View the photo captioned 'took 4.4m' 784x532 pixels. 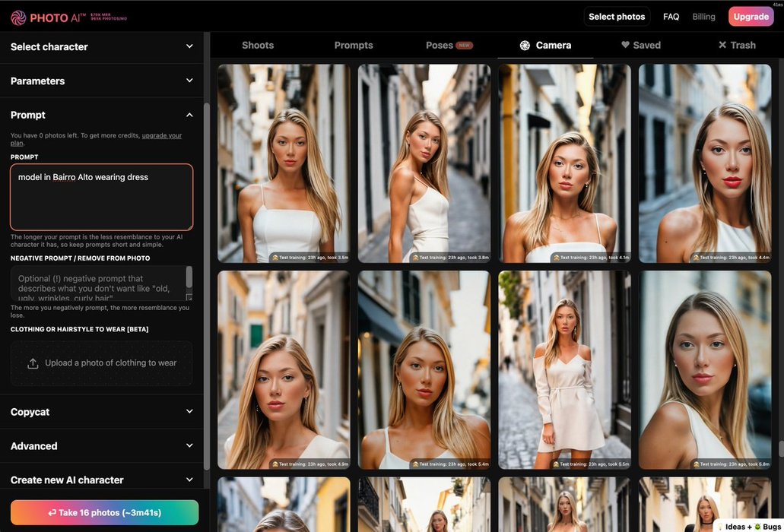click(x=705, y=163)
